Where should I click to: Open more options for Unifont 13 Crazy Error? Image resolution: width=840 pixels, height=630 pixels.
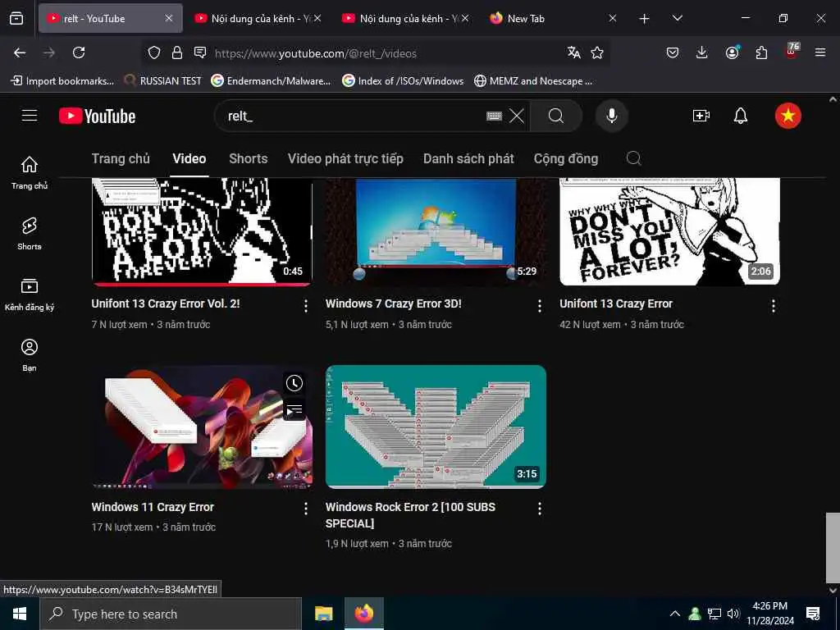tap(773, 306)
